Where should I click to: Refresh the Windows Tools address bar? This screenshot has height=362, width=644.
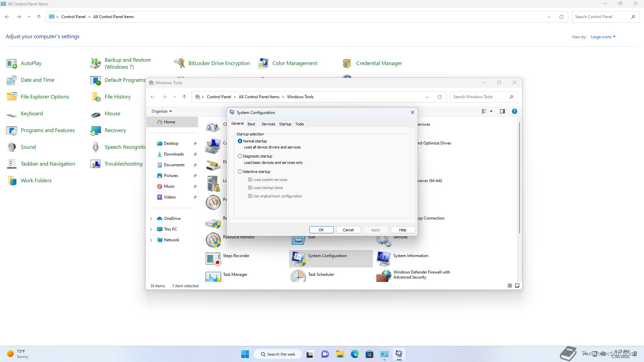point(439,97)
